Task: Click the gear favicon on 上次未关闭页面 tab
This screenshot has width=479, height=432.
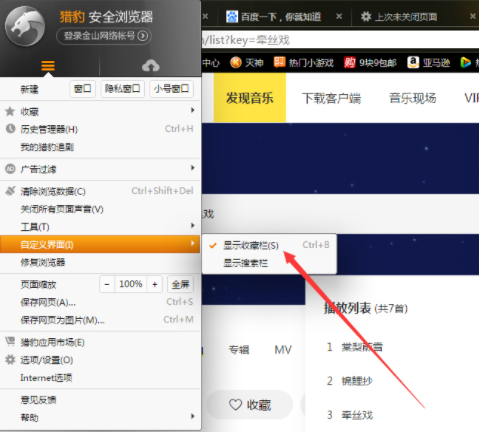Action: coord(366,16)
